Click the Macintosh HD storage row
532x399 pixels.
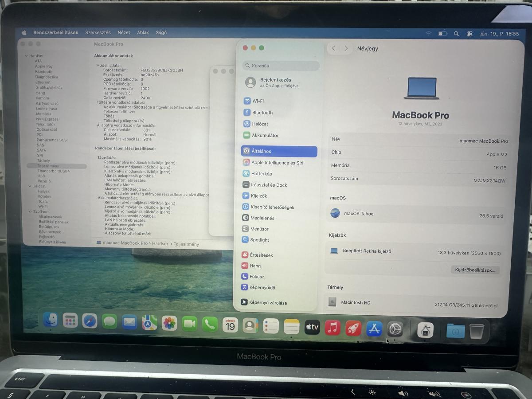click(415, 303)
